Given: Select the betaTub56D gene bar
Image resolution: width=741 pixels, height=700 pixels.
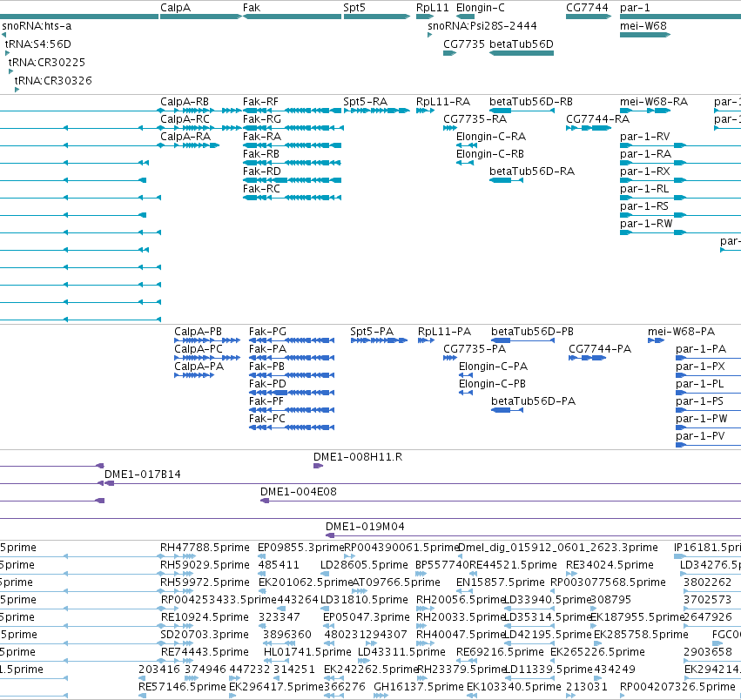Looking at the screenshot, I should tap(522, 53).
